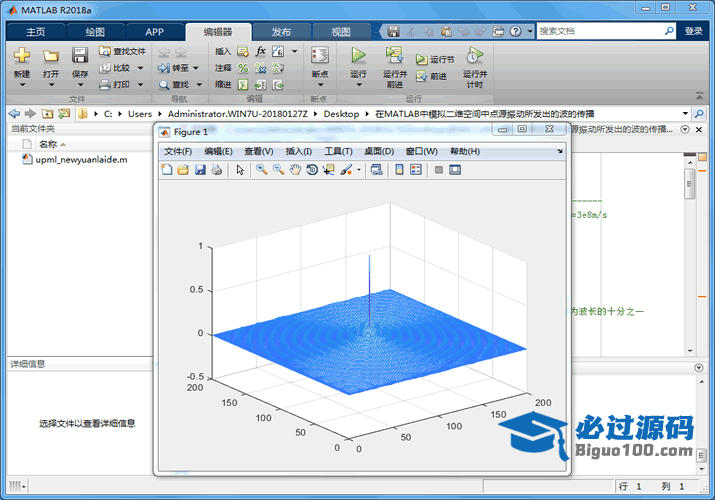715x500 pixels.
Task: Click the 转至 go-to button
Action: pos(173,68)
